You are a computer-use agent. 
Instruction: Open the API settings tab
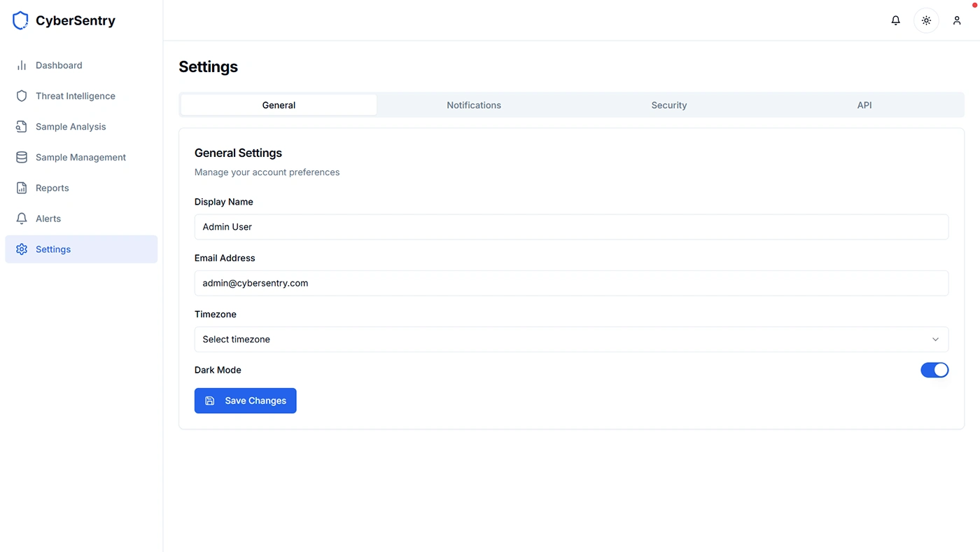[x=864, y=105]
